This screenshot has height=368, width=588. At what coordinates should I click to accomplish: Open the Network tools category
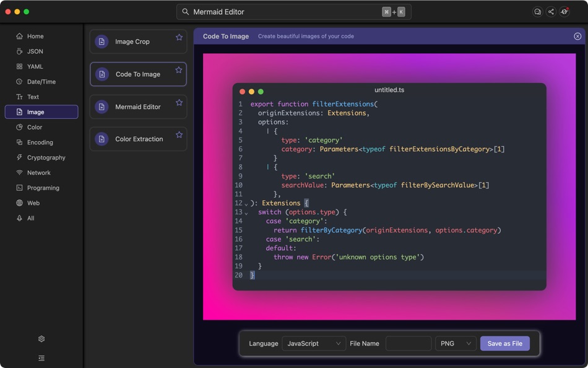pos(41,173)
